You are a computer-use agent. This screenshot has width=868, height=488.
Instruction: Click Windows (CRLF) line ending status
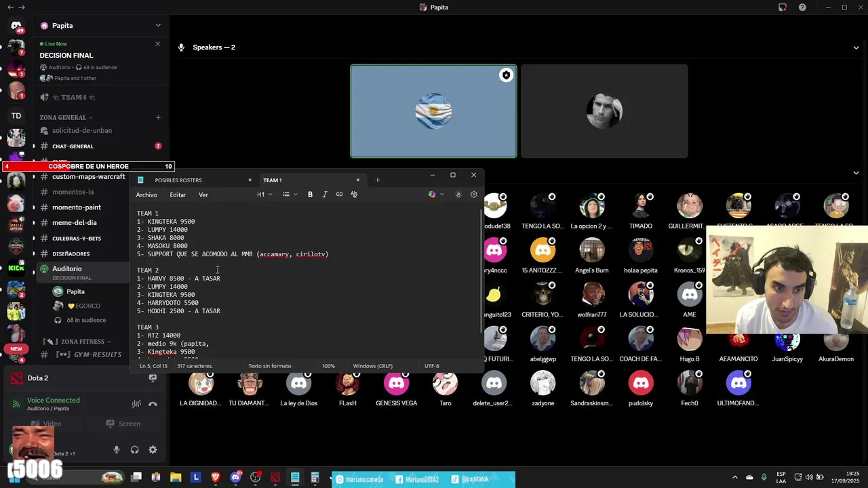(x=372, y=366)
